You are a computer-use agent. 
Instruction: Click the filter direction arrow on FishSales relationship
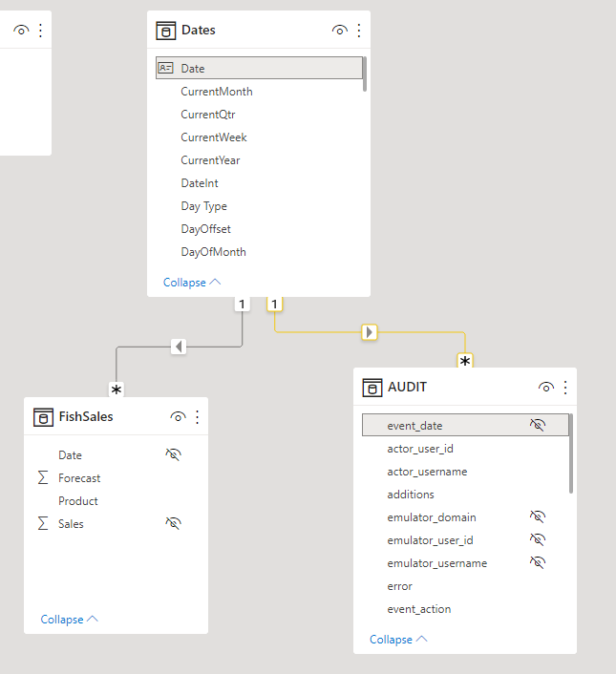(178, 346)
